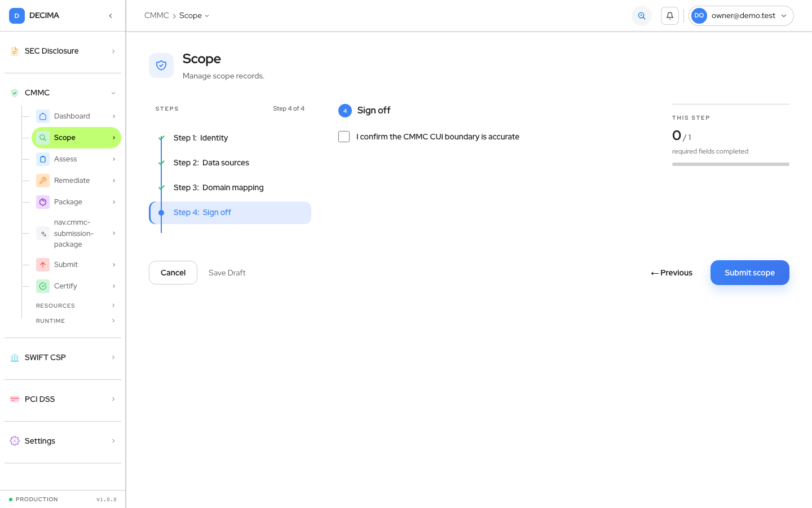Expand the RUNTIME group
The width and height of the screenshot is (812, 508).
point(76,321)
